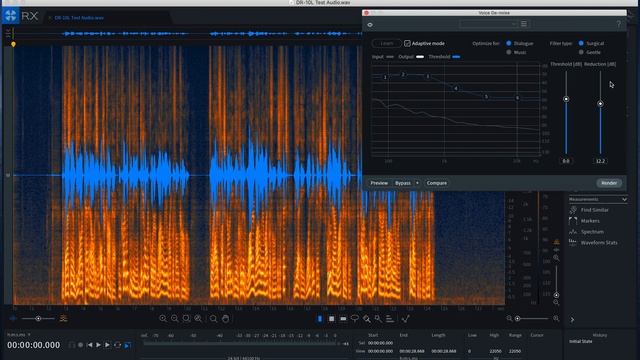Screen dimensions: 640x360
Task: Open the preset dropdown in Voice De-noise
Action: (489, 24)
